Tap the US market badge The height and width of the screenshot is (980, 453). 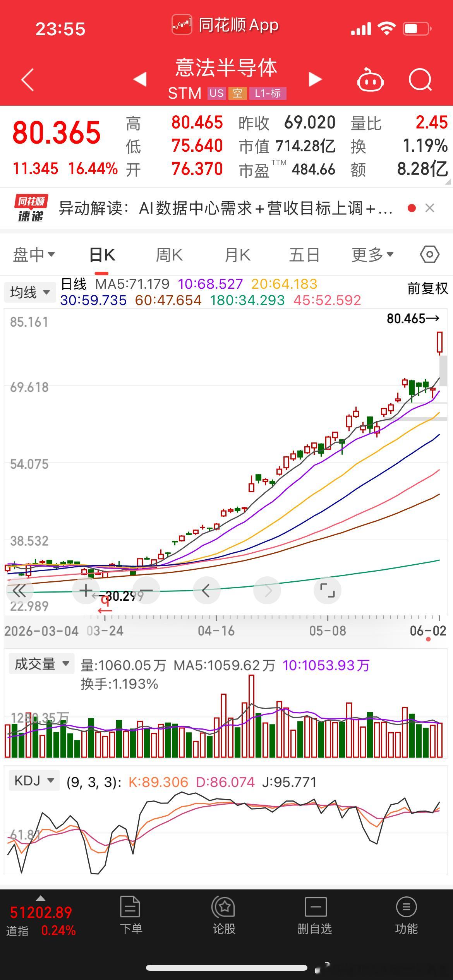click(x=216, y=93)
